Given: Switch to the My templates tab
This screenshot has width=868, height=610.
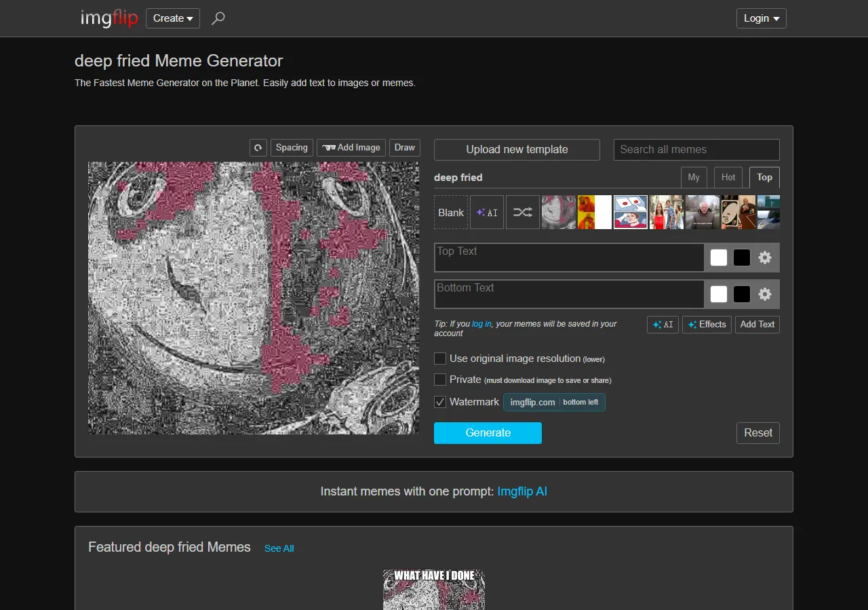Looking at the screenshot, I should [694, 178].
